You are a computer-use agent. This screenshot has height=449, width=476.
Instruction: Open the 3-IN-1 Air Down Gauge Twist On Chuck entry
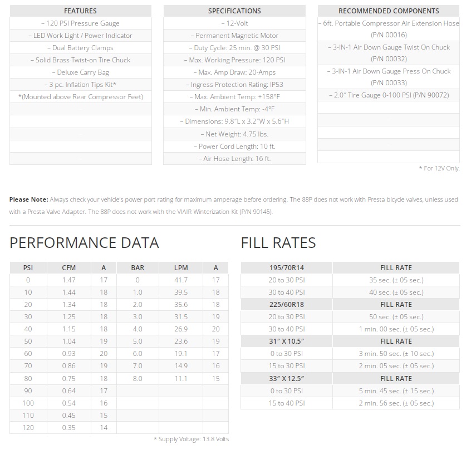click(x=389, y=53)
